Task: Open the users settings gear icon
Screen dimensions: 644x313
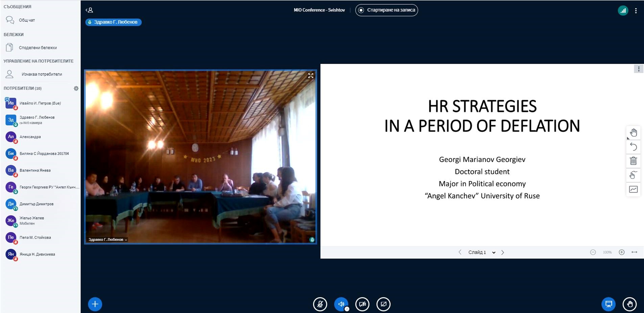Action: pos(76,88)
